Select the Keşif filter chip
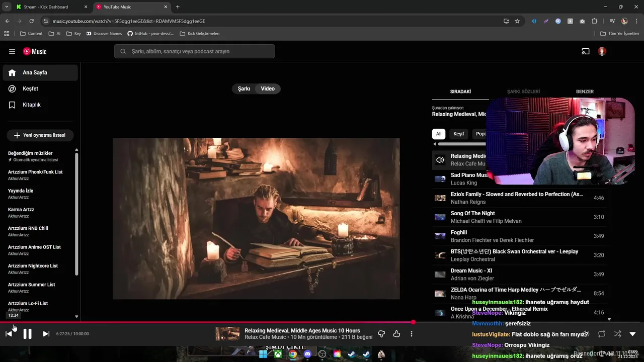644x362 pixels. point(459,134)
